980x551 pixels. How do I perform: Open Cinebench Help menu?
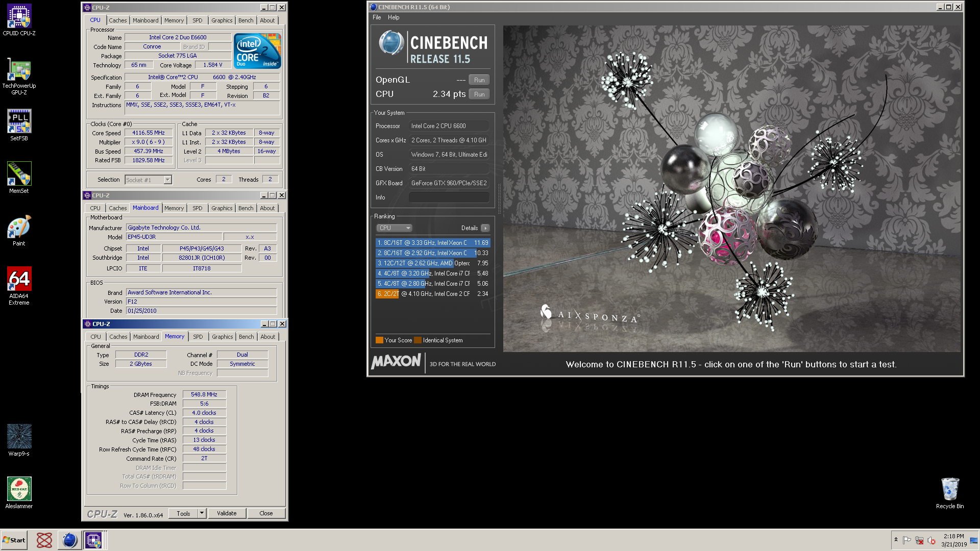click(394, 17)
